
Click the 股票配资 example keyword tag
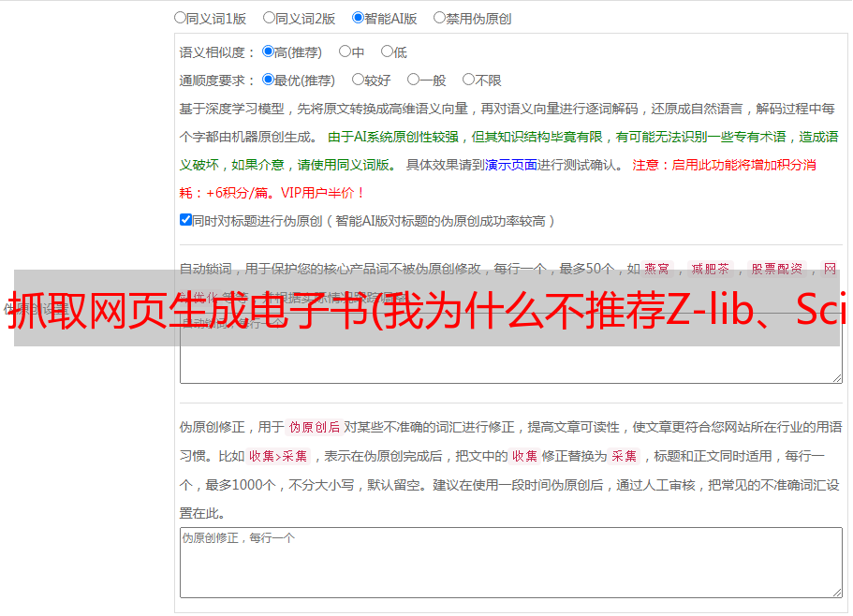(777, 269)
